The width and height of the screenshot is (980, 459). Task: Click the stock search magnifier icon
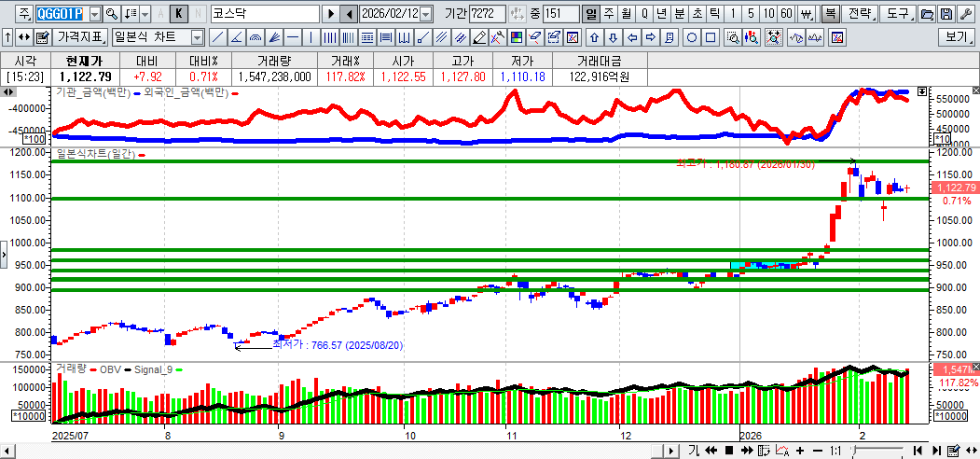[x=111, y=14]
